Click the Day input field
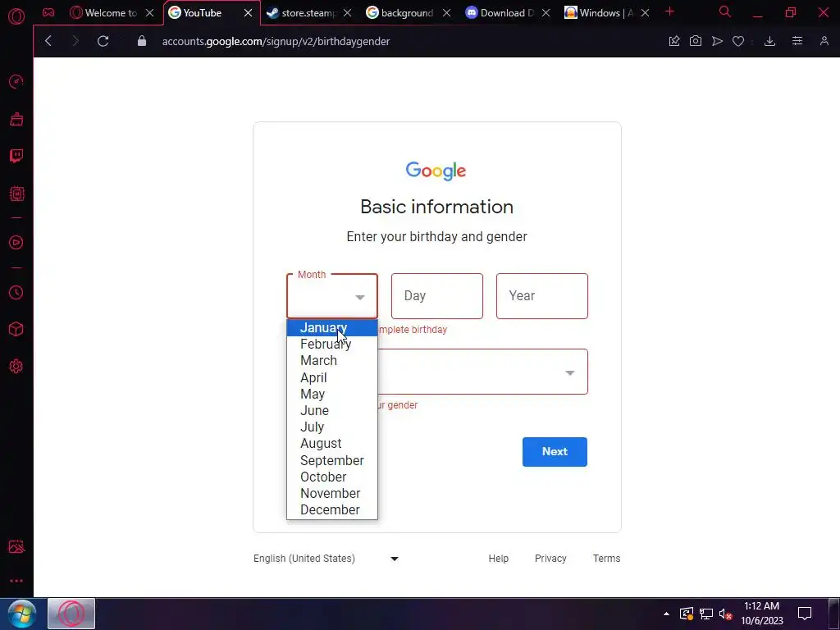840x630 pixels. click(x=437, y=296)
